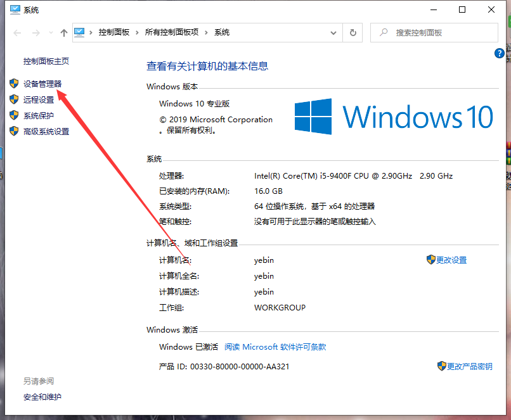Open 设备管理器 link

click(42, 84)
